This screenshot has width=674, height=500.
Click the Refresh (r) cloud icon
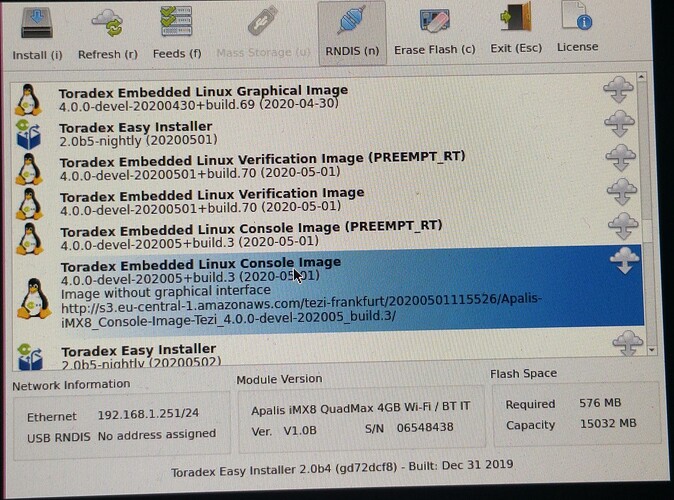[107, 24]
